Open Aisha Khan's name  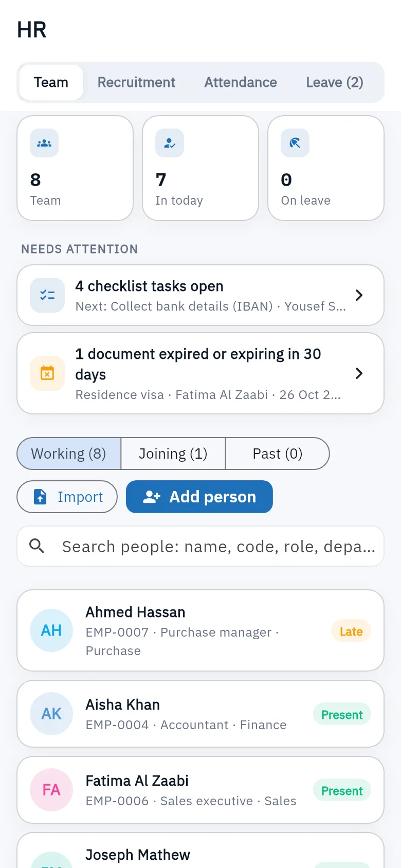point(122,704)
